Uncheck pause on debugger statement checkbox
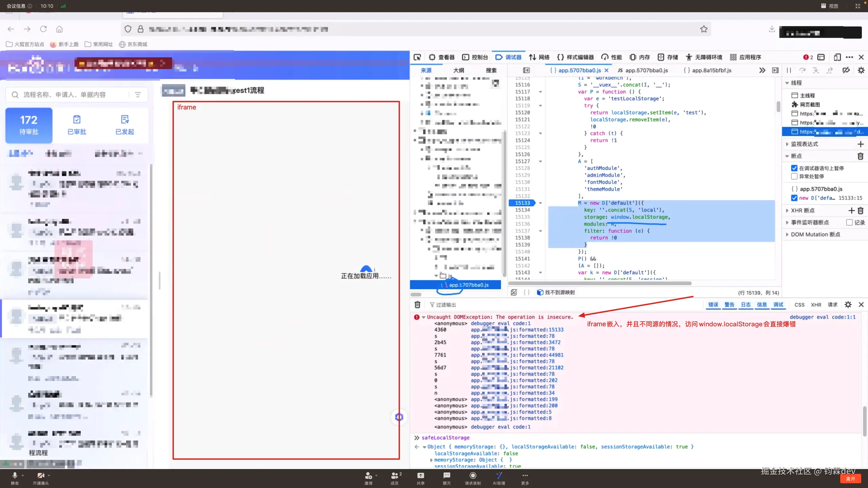The image size is (868, 488). coord(794,168)
